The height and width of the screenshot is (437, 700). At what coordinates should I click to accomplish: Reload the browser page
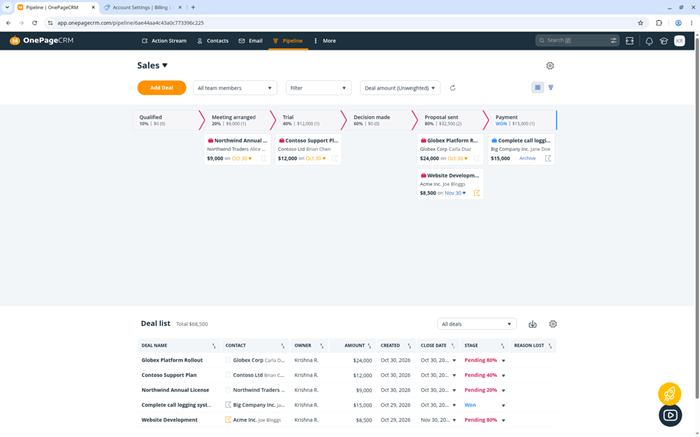point(34,23)
